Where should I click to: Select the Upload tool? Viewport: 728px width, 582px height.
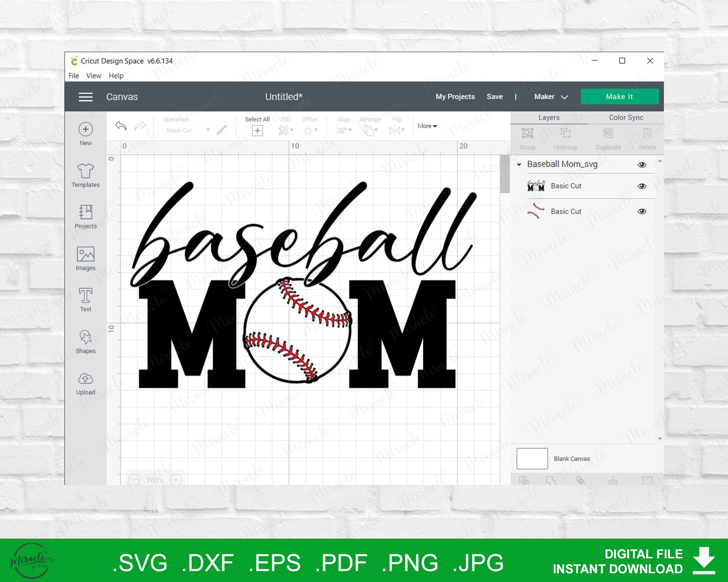click(x=86, y=382)
